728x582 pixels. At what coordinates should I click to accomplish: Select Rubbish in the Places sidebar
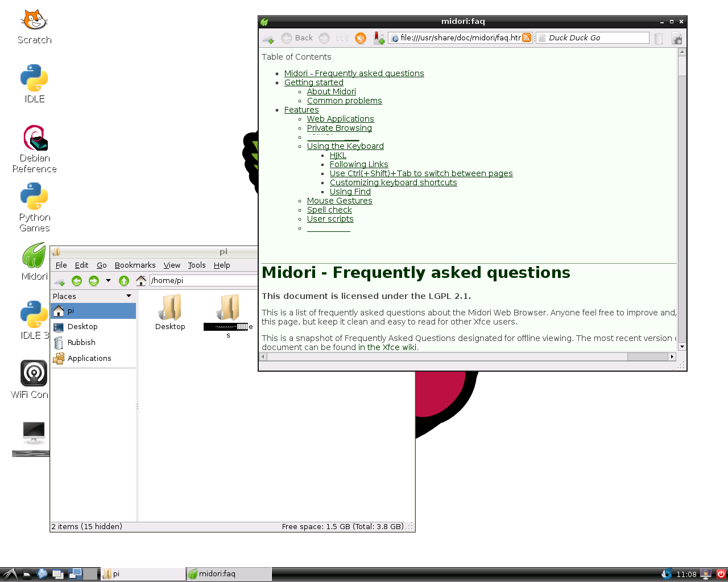click(81, 343)
